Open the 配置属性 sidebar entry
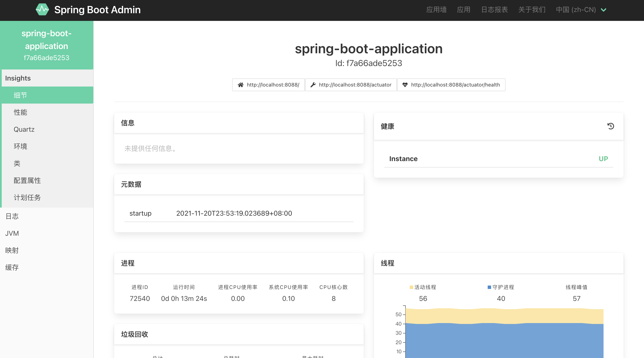This screenshot has width=644, height=358. pos(27,180)
